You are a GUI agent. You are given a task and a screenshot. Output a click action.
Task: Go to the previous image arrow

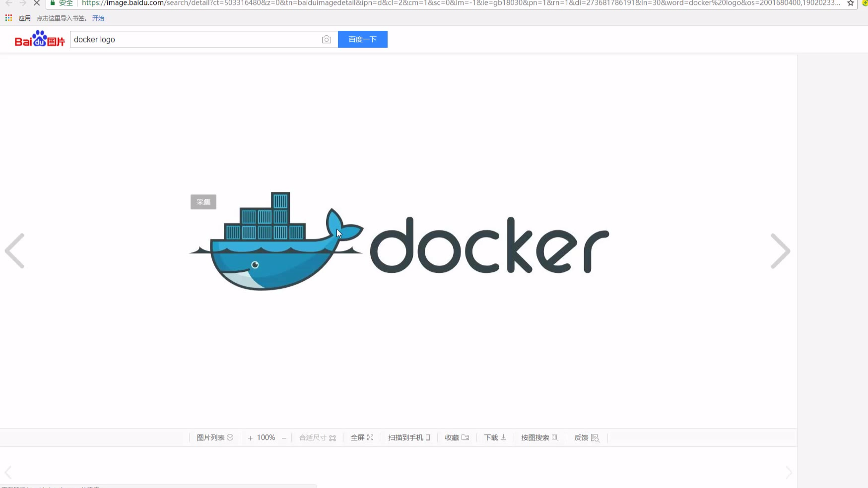point(15,251)
